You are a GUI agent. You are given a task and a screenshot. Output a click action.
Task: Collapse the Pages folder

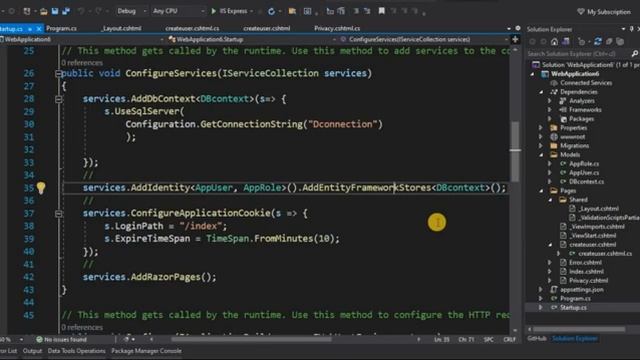pos(541,191)
